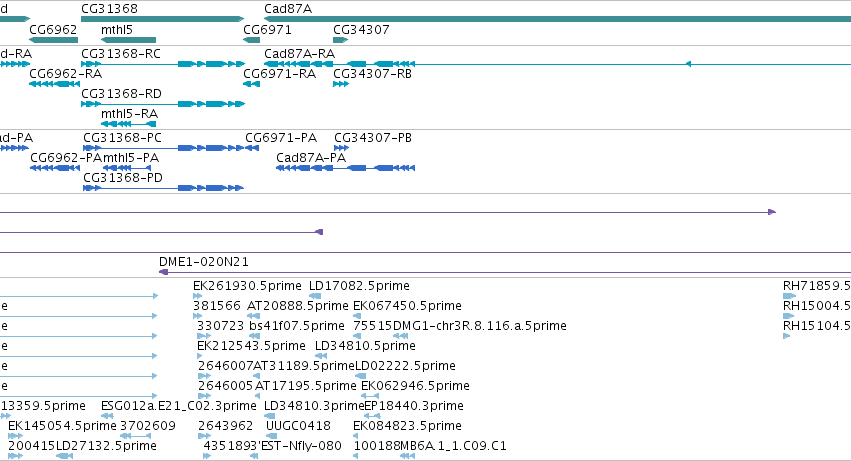Select the LD17082.5prime EST feature
The image size is (851, 461).
pyautogui.click(x=315, y=296)
